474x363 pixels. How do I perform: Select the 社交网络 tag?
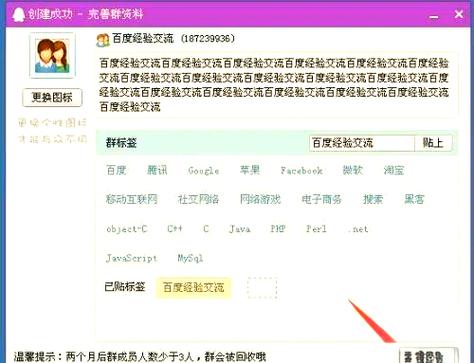pos(198,199)
